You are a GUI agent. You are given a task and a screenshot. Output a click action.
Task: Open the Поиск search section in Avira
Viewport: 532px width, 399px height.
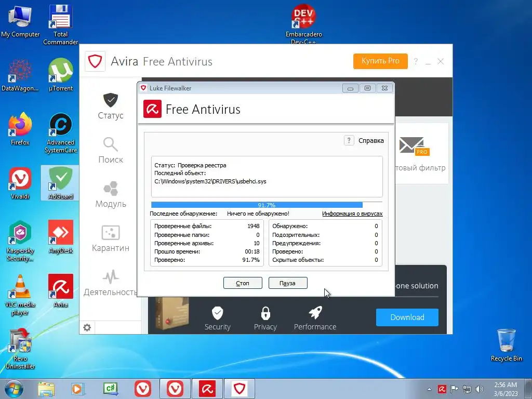tap(111, 150)
